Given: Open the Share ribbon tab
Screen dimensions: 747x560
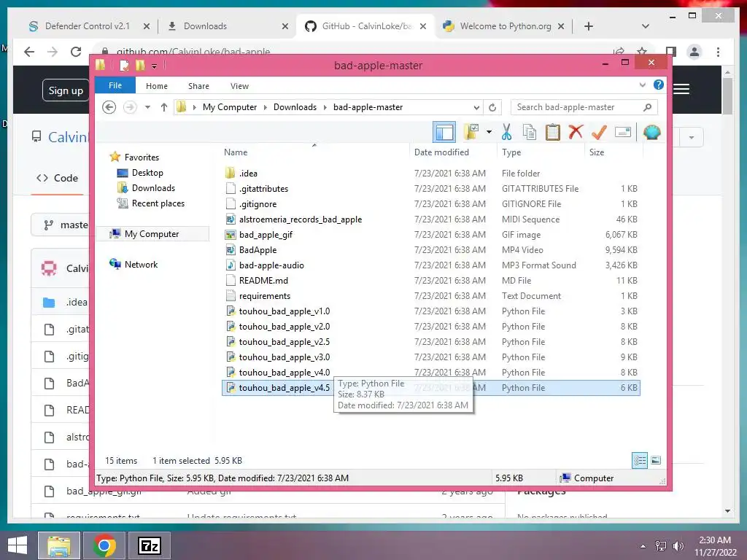Looking at the screenshot, I should pos(198,86).
